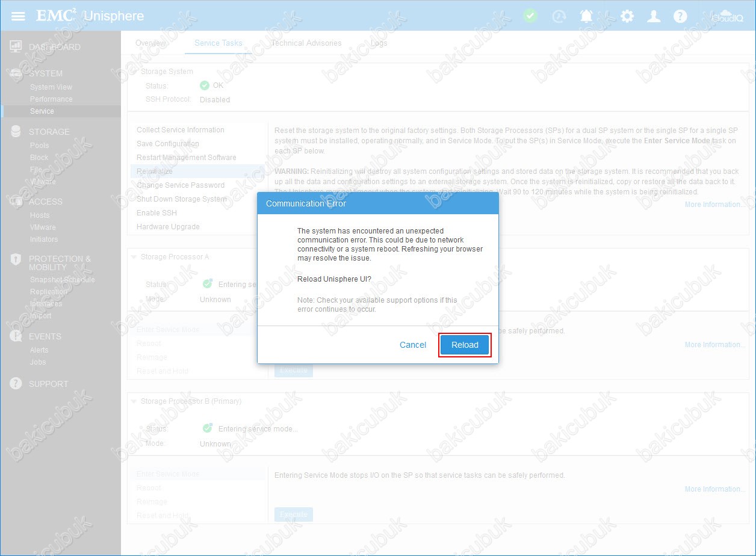Collapse the Storage System section
Image resolution: width=756 pixels, height=556 pixels.
coord(134,72)
